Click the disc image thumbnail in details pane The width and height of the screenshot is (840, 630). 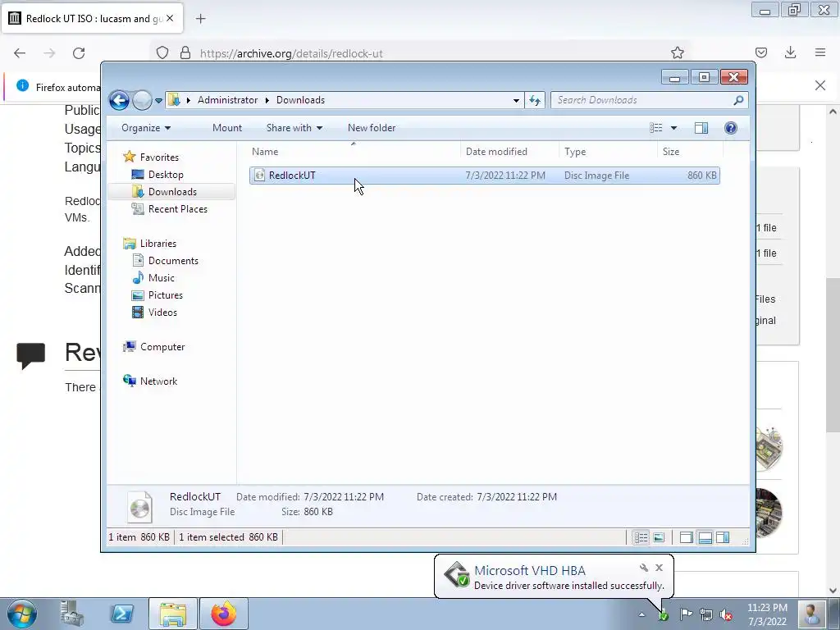click(x=139, y=506)
